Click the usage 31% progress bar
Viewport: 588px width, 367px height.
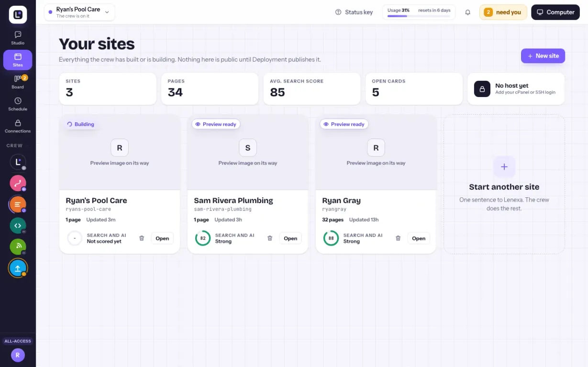(419, 16)
